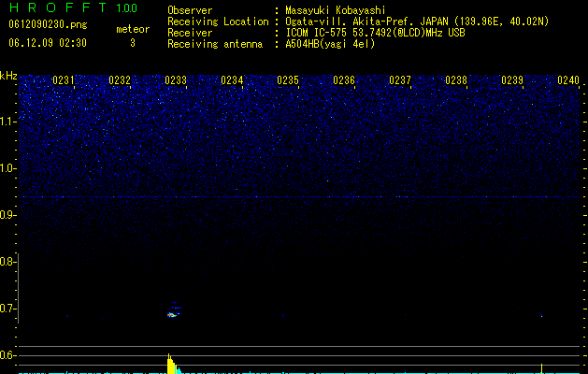Click the meteor count value 3

pos(133,43)
